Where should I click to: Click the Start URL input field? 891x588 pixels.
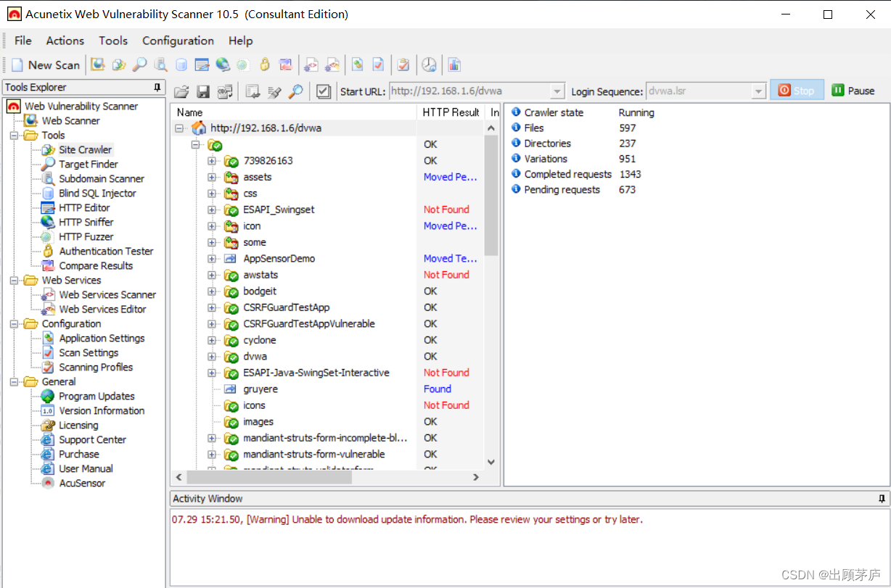point(469,91)
